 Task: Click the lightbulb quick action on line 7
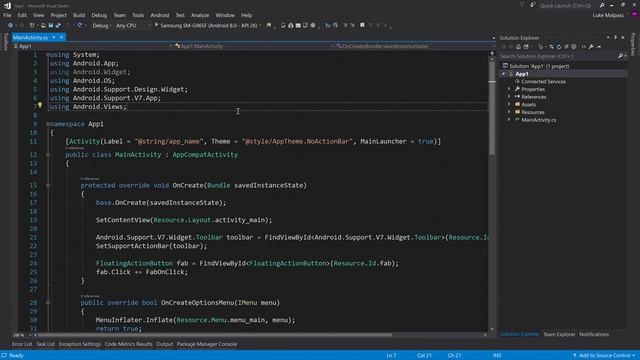[x=40, y=105]
